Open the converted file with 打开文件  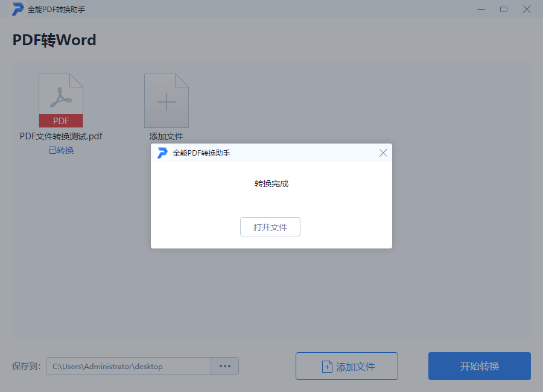tap(270, 227)
